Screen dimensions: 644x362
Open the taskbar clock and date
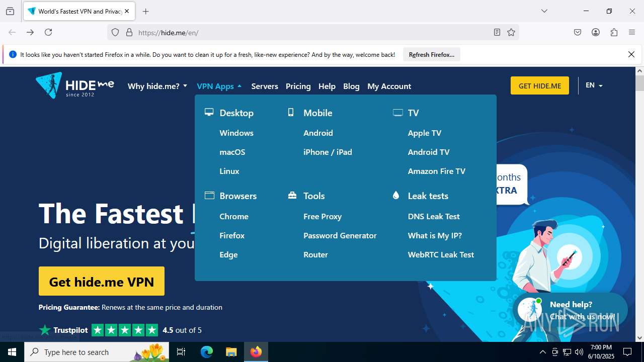coord(602,352)
